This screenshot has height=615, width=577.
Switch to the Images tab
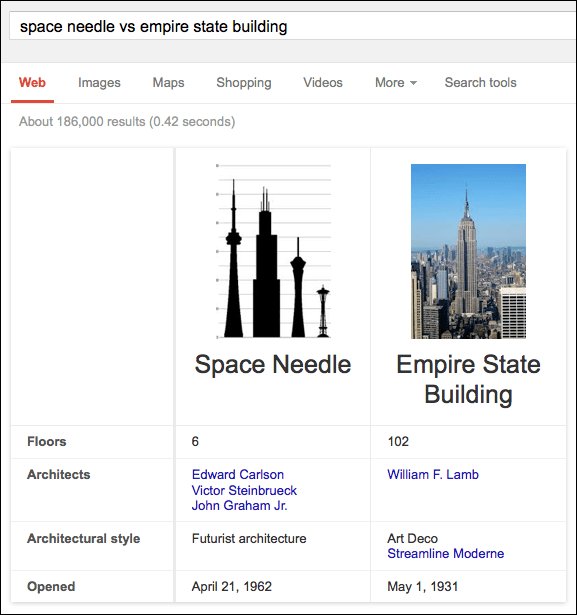click(99, 83)
